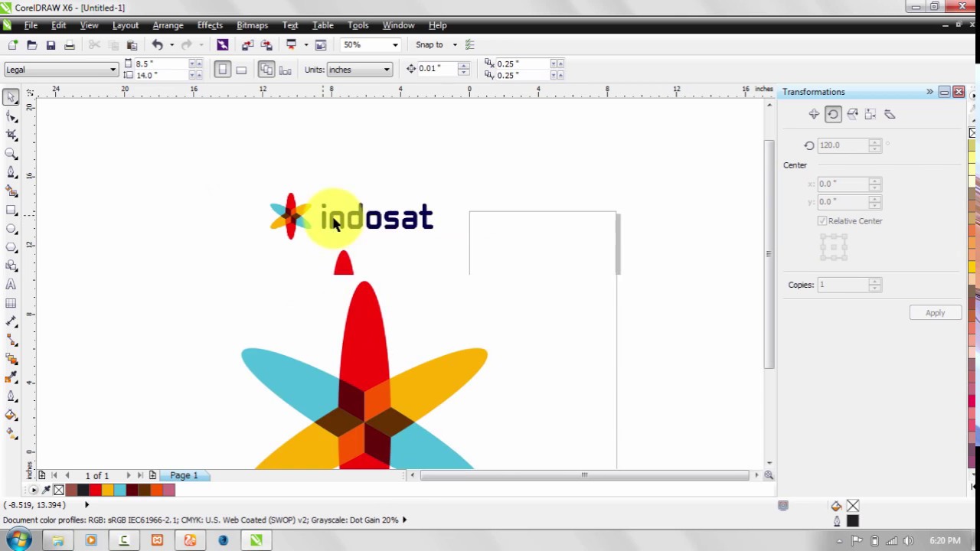
Task: Open the Bitmaps menu
Action: (252, 25)
